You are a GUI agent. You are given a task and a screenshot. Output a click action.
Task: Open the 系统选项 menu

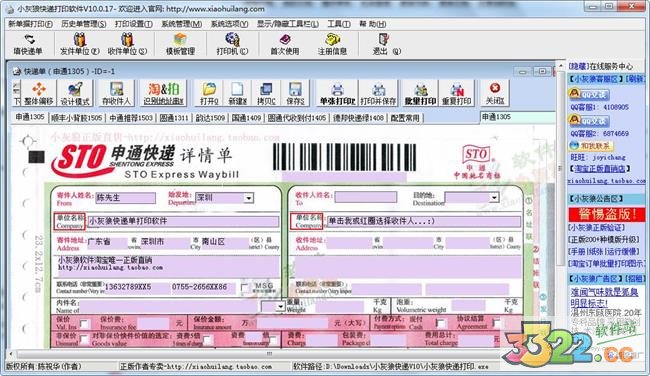click(x=229, y=24)
